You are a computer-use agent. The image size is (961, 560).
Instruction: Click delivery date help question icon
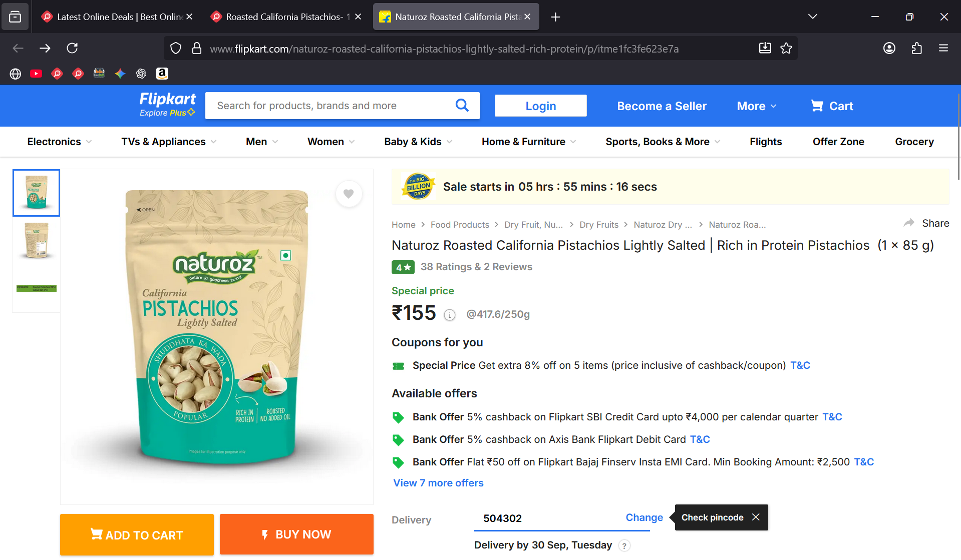(x=624, y=545)
